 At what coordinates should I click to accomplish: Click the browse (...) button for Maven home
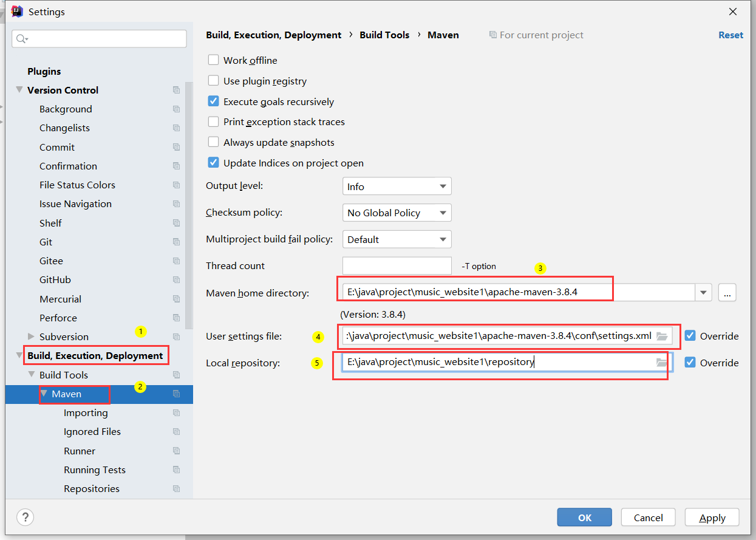(727, 292)
